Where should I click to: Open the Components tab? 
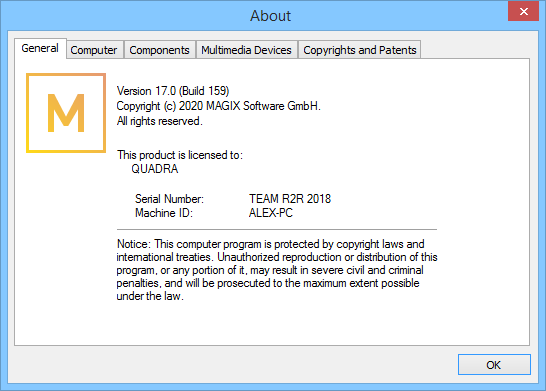click(159, 50)
